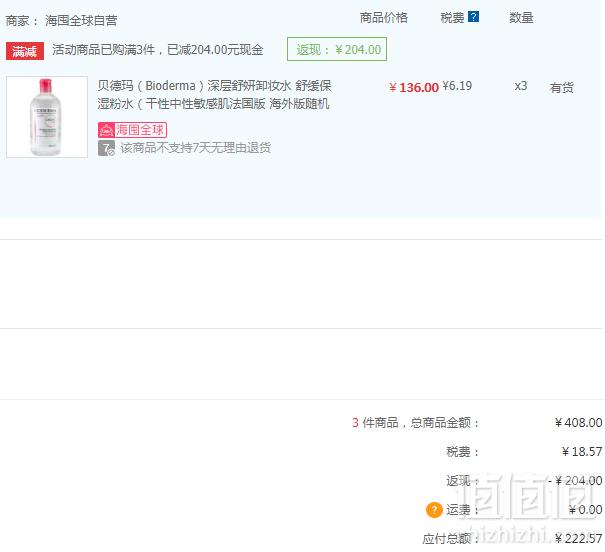Open the Bioderma product thumbnail image
Screen dimensions: 605x552
(47, 116)
